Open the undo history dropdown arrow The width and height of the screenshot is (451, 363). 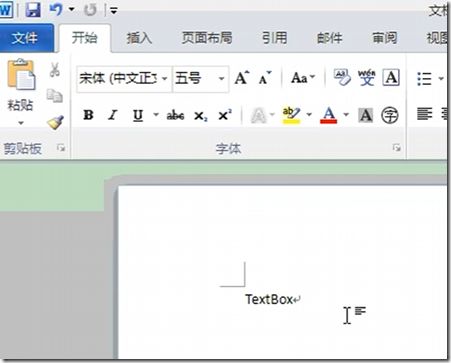[71, 9]
